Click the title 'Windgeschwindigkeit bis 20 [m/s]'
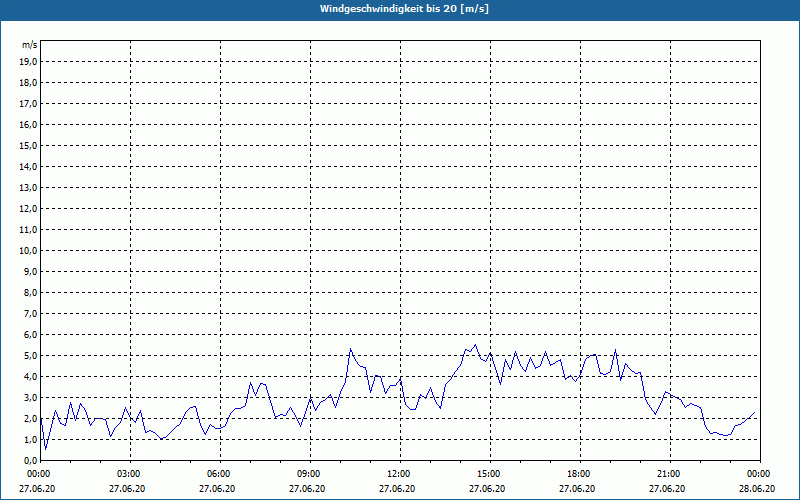This screenshot has height=500, width=800. (x=404, y=9)
